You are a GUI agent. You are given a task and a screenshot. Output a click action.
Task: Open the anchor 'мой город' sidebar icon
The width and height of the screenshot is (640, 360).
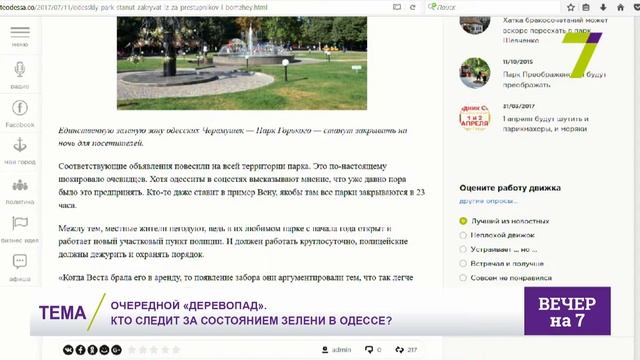coord(20,145)
